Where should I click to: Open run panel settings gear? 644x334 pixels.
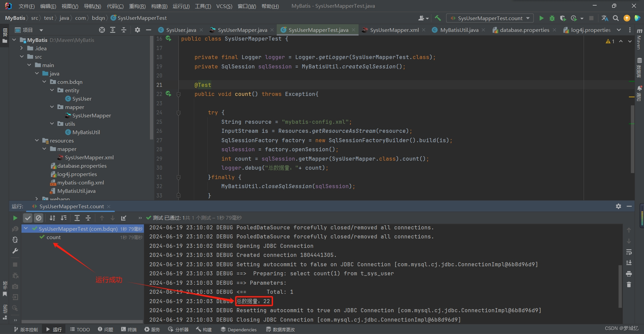coord(619,206)
